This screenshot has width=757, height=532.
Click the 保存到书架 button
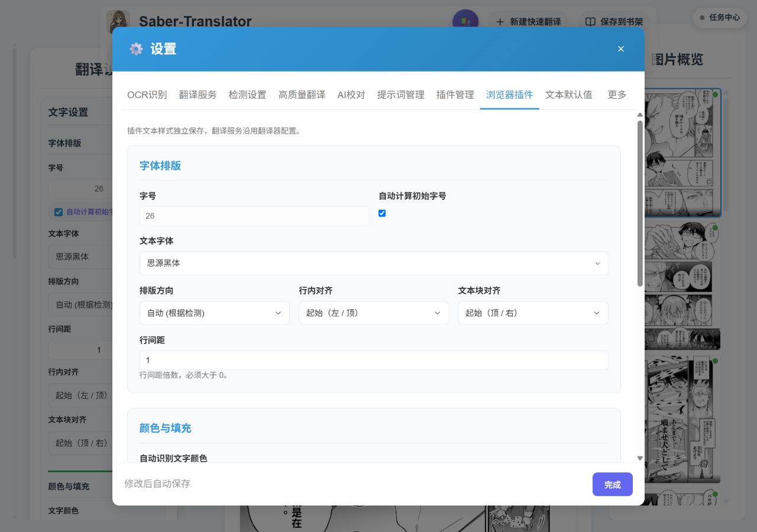pos(614,22)
